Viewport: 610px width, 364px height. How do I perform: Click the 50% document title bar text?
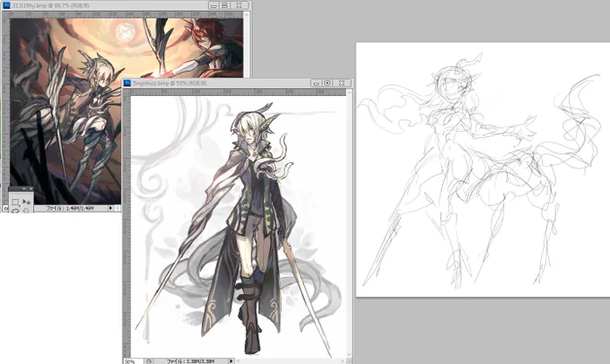pos(170,82)
